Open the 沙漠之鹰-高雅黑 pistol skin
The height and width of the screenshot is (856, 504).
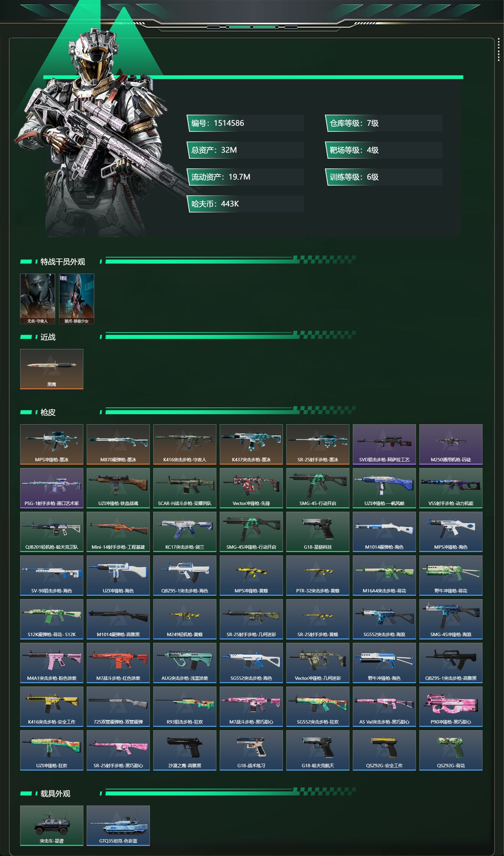click(185, 750)
